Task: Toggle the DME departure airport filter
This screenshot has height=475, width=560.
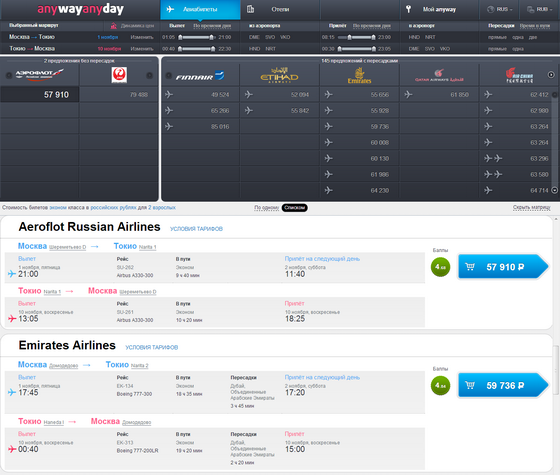Action: coord(254,37)
